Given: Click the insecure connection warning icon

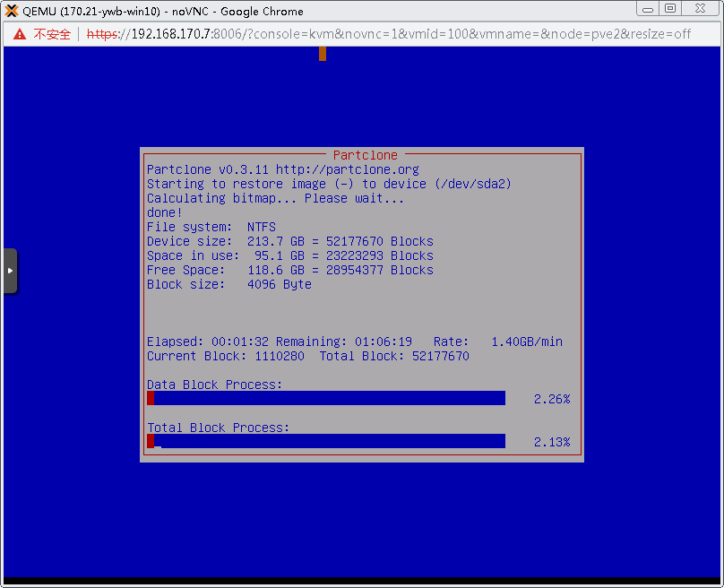Looking at the screenshot, I should pyautogui.click(x=20, y=34).
